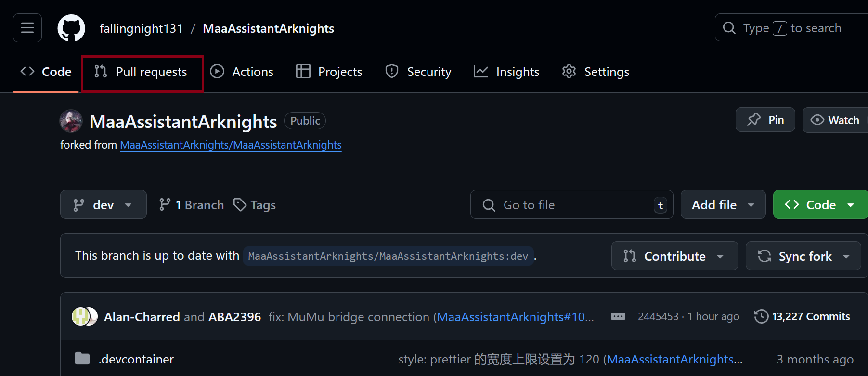Click the .devcontainer folder icon
This screenshot has width=868, height=376.
pyautogui.click(x=82, y=359)
